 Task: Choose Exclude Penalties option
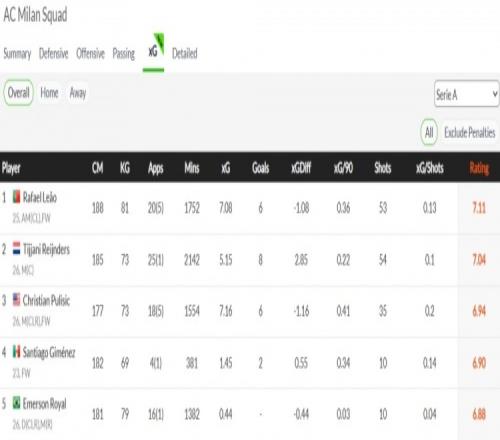pos(469,132)
